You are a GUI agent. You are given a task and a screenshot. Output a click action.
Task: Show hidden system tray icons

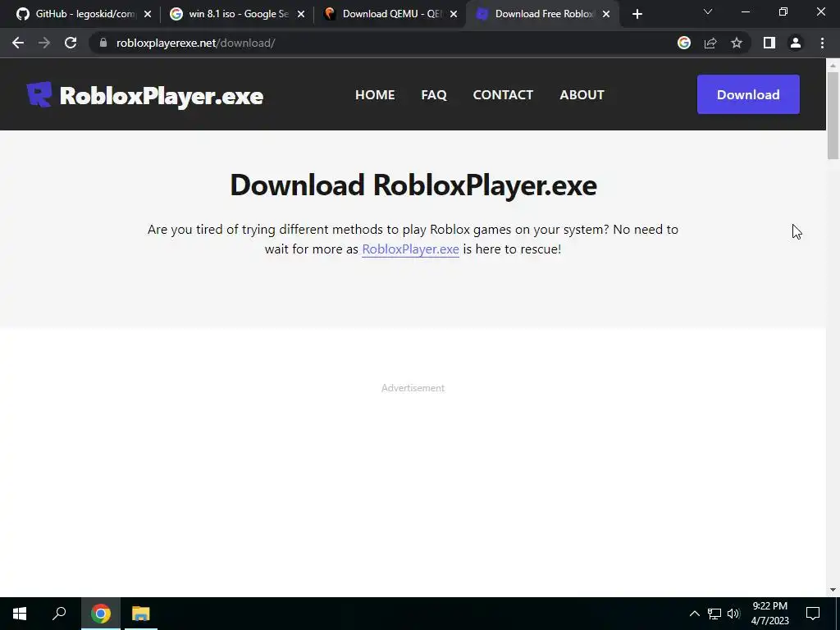coord(694,614)
